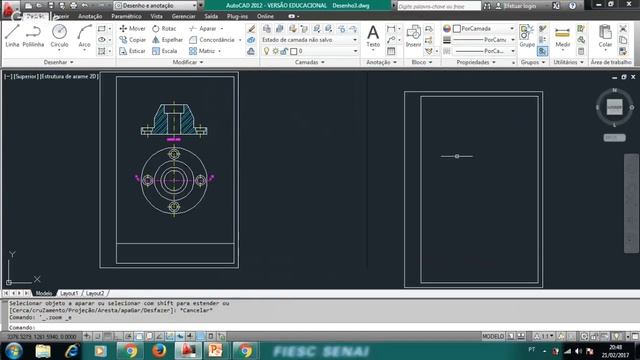Open PowerPoint from the Windows taskbar
The width and height of the screenshot is (640, 360).
(215, 351)
